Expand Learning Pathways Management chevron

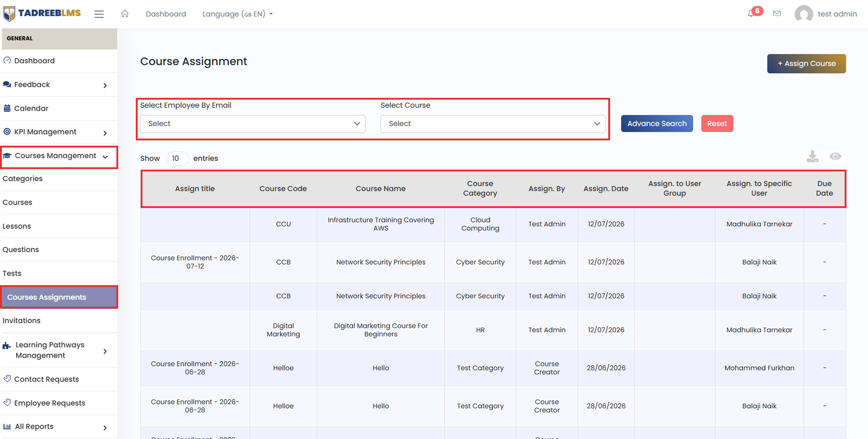click(x=105, y=351)
